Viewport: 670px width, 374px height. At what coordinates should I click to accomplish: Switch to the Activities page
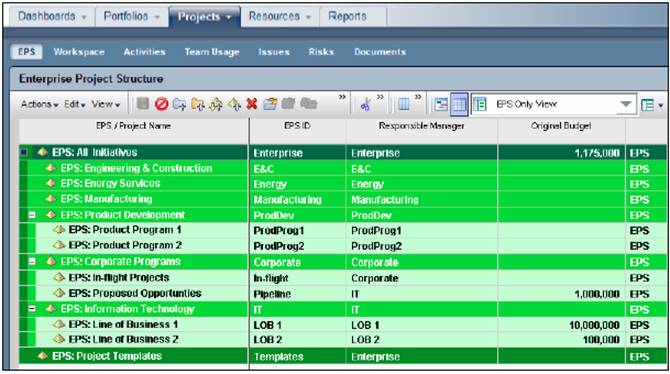144,52
